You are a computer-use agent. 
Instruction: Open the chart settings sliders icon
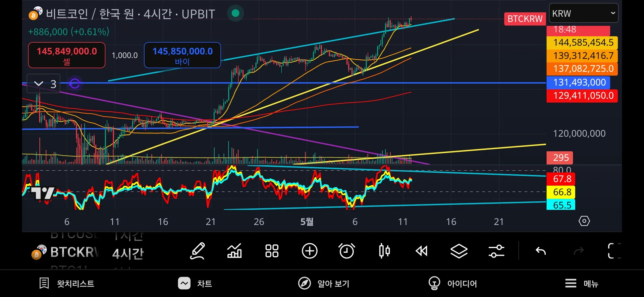pos(496,251)
